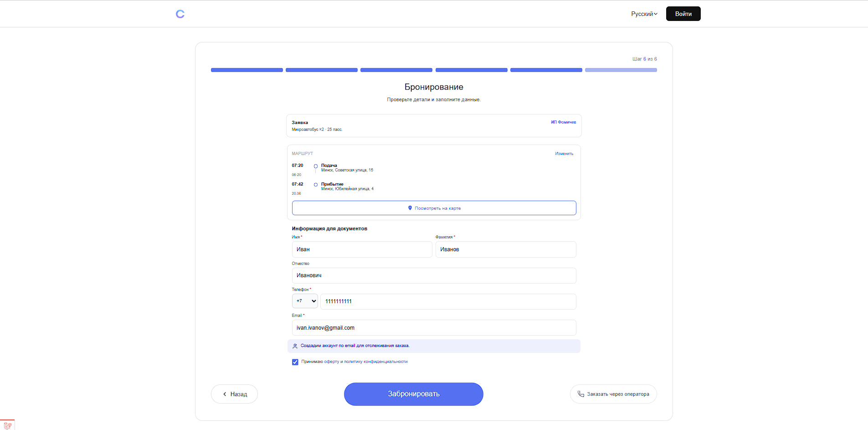Click the МАРШРУТ section label
Viewport: 868px width, 430px height.
point(303,154)
